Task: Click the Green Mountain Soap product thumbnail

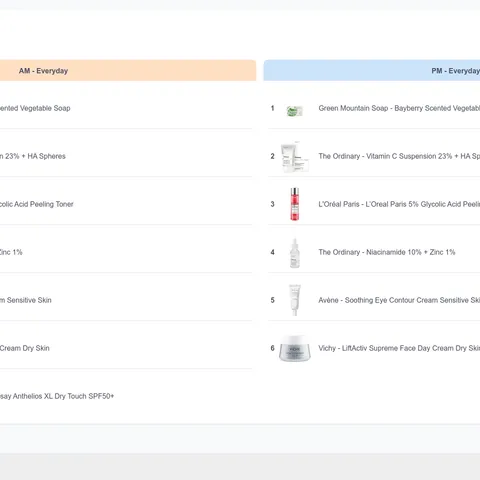Action: 295,111
